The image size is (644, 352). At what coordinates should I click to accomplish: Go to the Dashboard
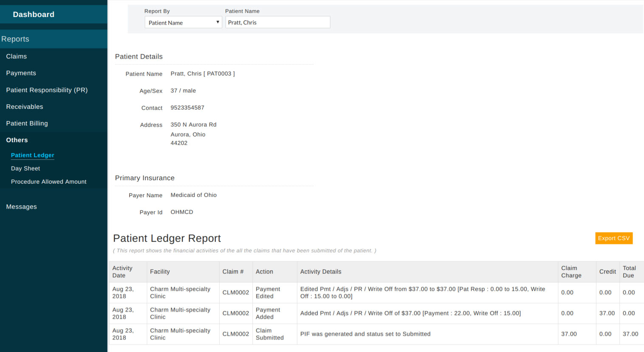point(34,14)
